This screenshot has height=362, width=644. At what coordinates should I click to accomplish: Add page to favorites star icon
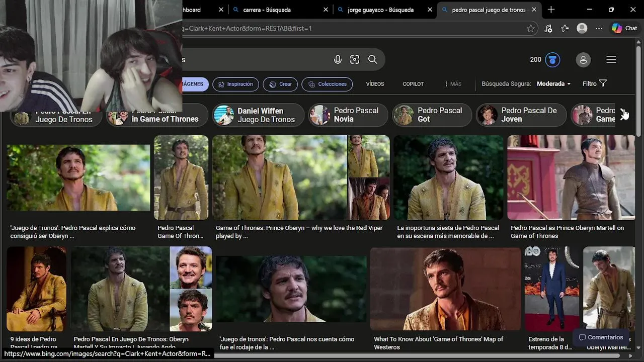531,29
